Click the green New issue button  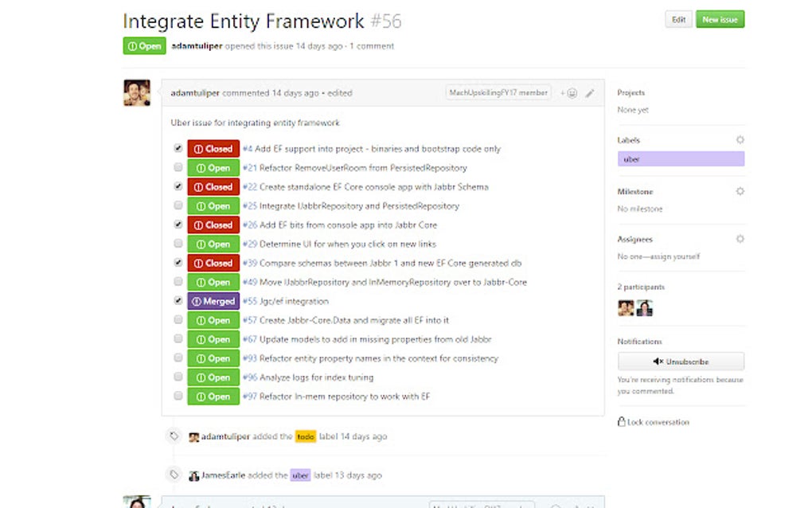tap(720, 20)
